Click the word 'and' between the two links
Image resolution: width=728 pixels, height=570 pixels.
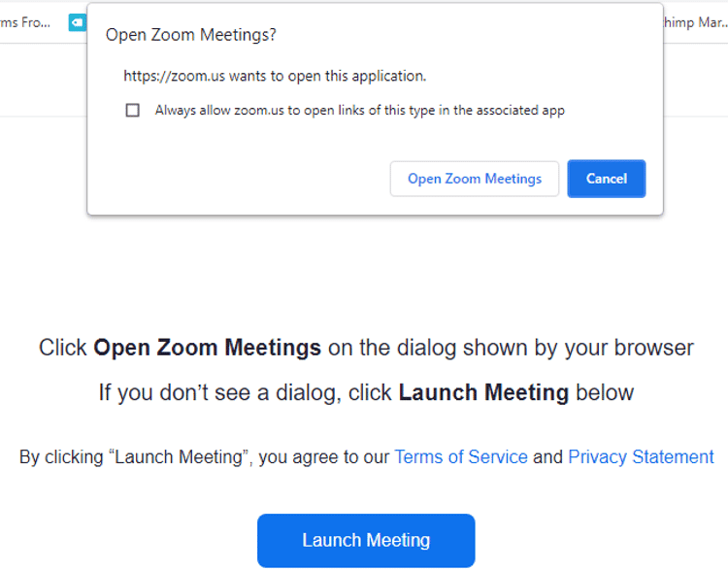(547, 457)
